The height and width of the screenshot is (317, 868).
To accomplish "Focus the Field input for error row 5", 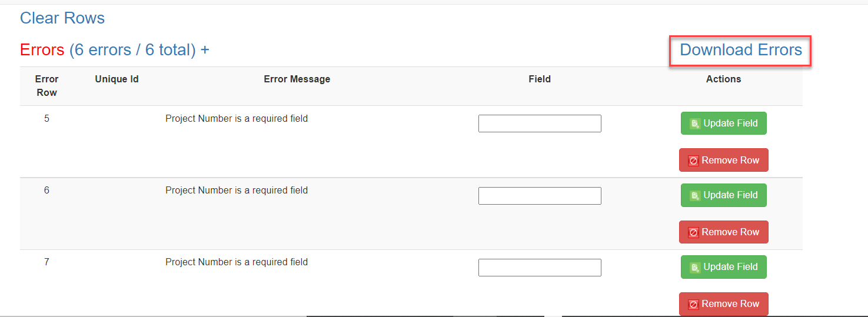I will [540, 124].
